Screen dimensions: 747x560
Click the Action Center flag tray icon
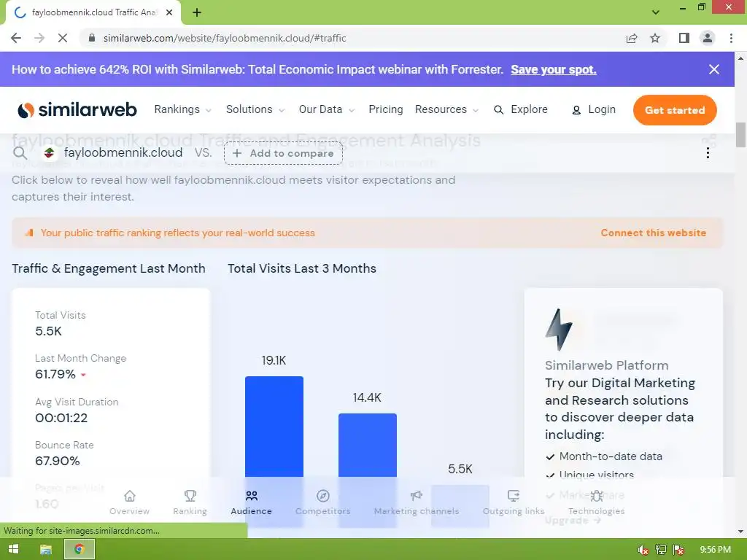679,550
